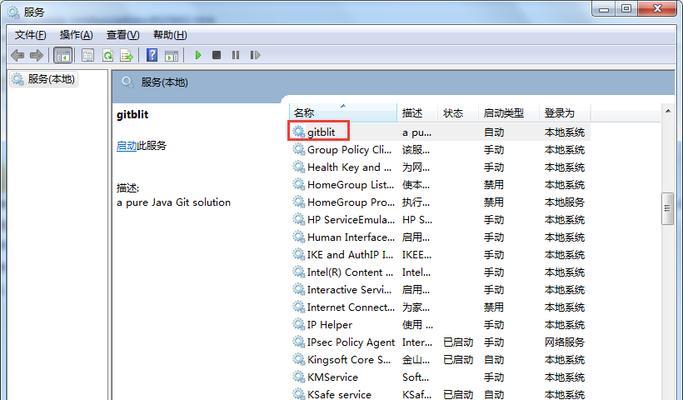The image size is (683, 400).
Task: Select the Human Interface... service
Action: click(x=440, y=237)
